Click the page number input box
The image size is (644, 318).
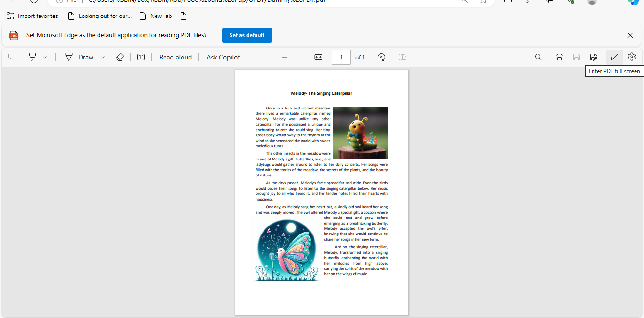341,57
